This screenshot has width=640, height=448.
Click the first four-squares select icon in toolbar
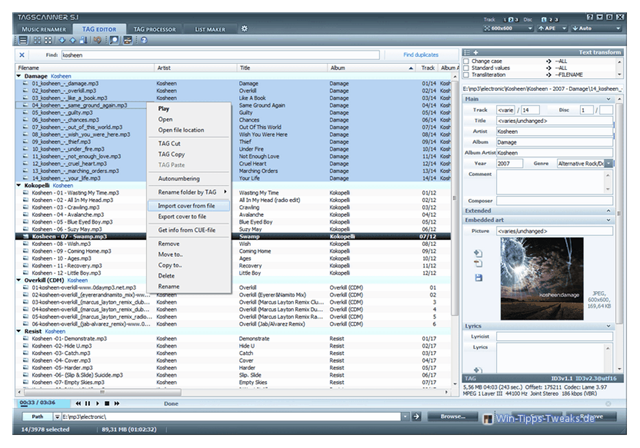(x=37, y=40)
